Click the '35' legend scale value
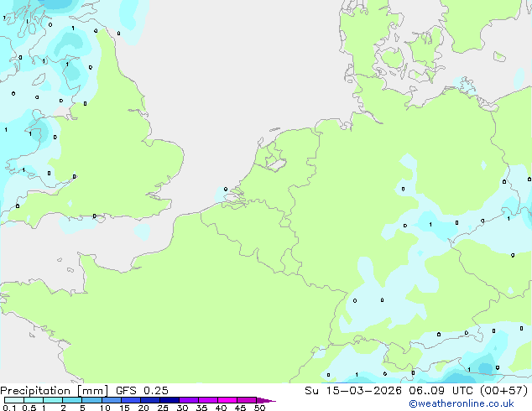The height and width of the screenshot is (411, 532). (x=201, y=408)
